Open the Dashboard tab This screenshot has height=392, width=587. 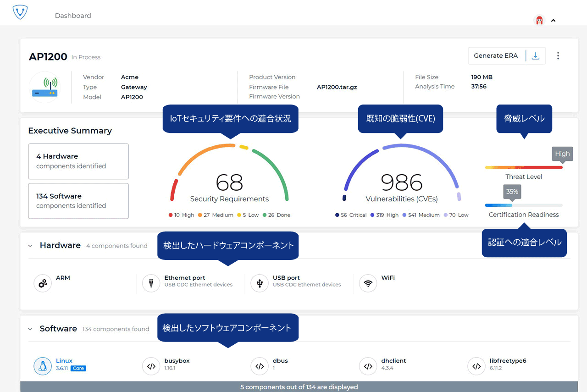click(x=73, y=16)
